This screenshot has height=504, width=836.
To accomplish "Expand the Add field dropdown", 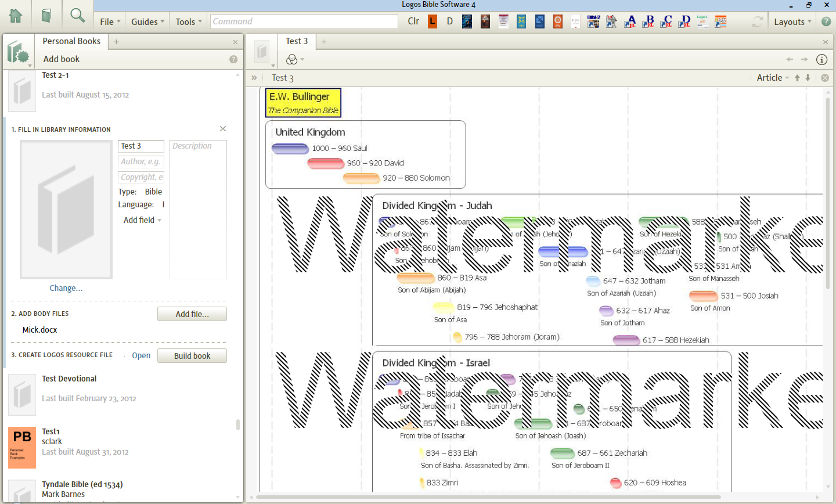I will point(142,220).
